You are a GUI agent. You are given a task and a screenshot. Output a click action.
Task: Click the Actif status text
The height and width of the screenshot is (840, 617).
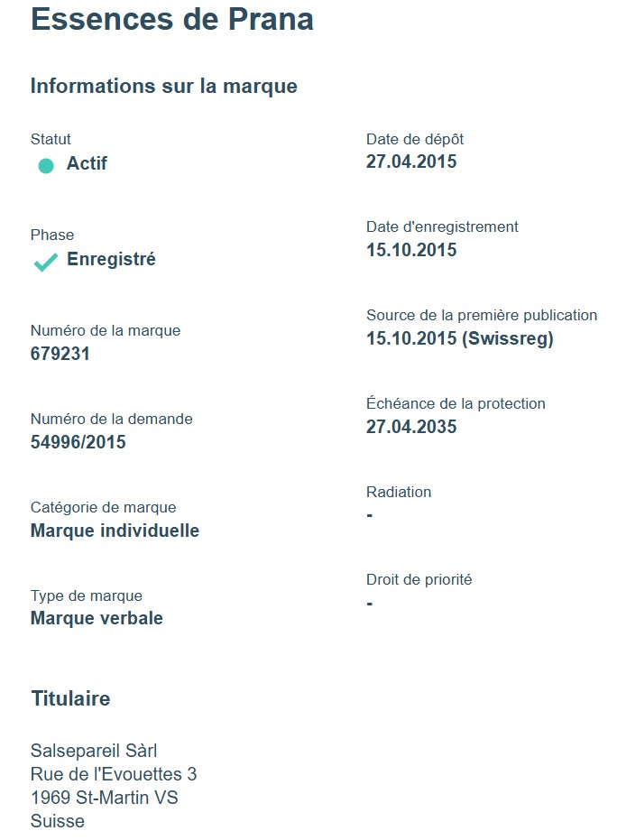point(87,163)
